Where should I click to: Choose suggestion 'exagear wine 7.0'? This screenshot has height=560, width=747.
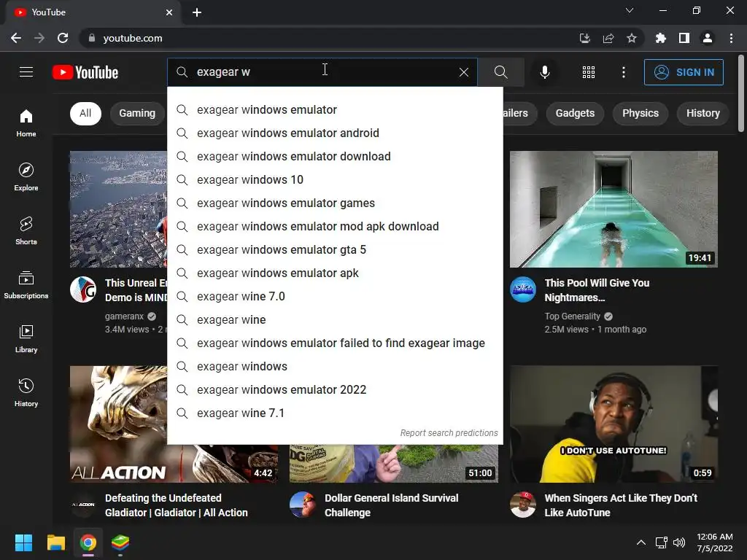tap(335, 296)
